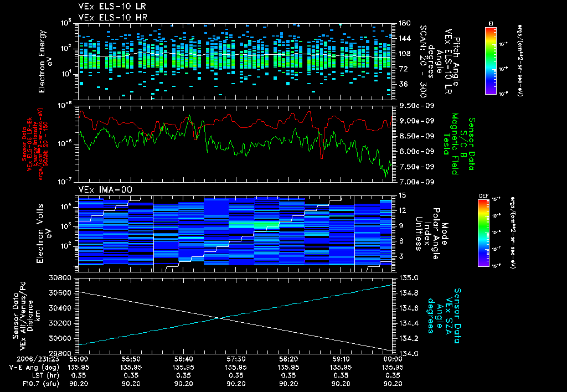
Task: Click distance axis tick 29800
Action: pyautogui.click(x=60, y=354)
